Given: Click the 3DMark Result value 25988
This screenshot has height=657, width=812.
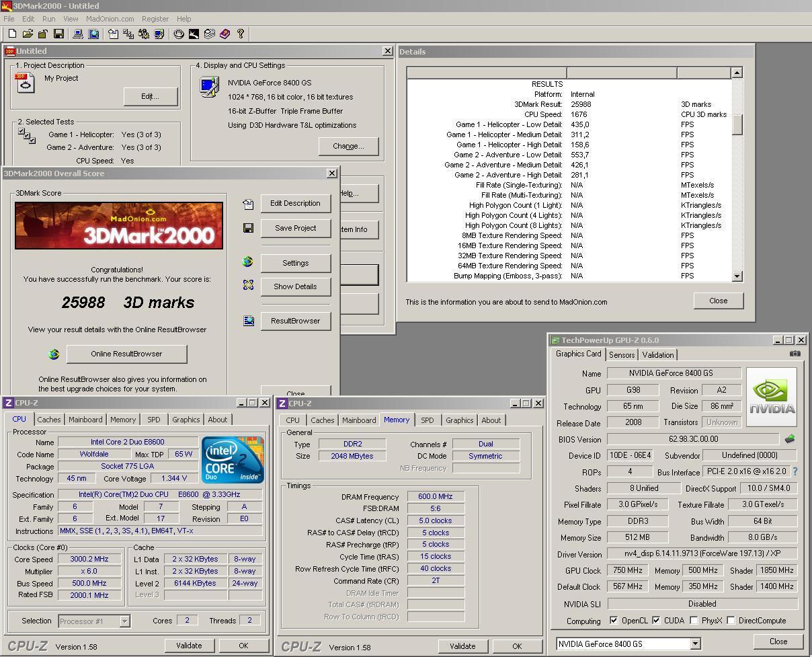Looking at the screenshot, I should tap(581, 104).
